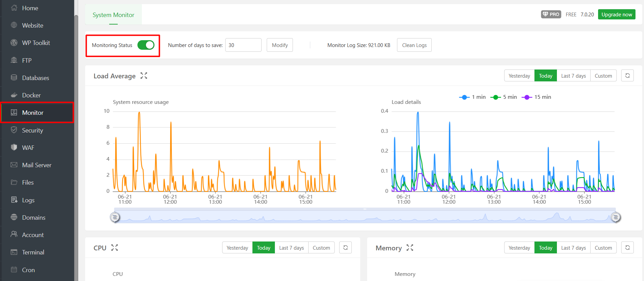This screenshot has height=281, width=644.
Task: Click right handle of timeline range slider
Action: coord(615,217)
